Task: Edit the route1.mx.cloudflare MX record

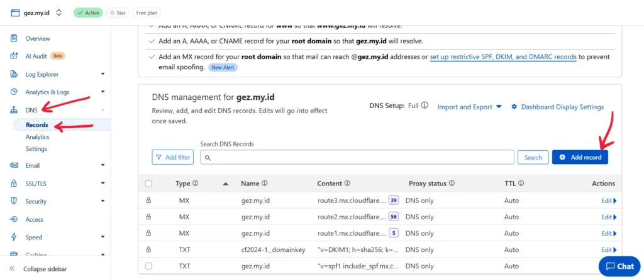Action: 609,234
